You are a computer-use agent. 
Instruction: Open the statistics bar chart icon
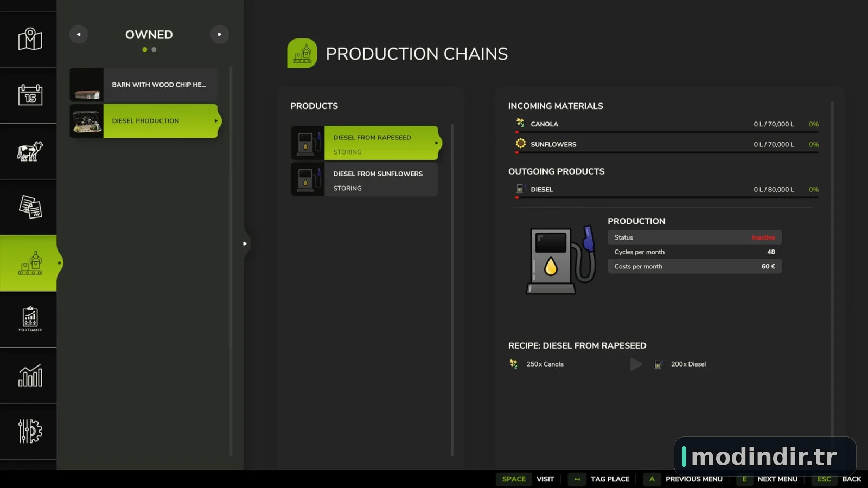pos(30,375)
